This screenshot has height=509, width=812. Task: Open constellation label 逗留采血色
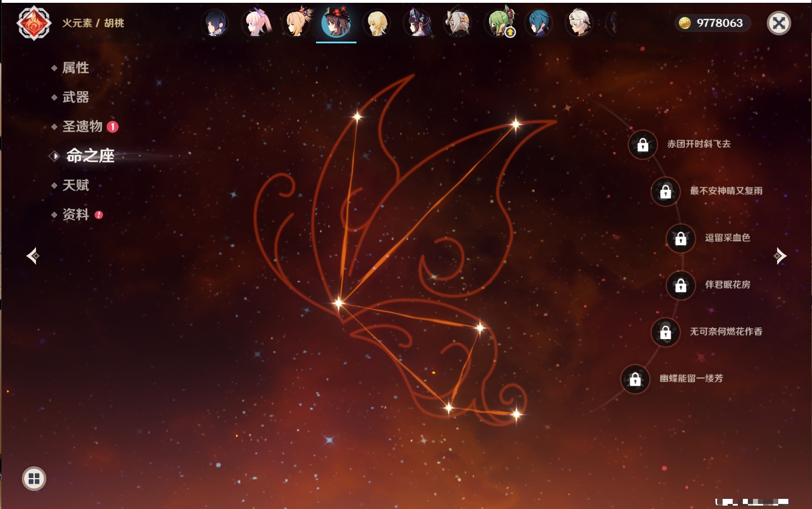tap(728, 237)
